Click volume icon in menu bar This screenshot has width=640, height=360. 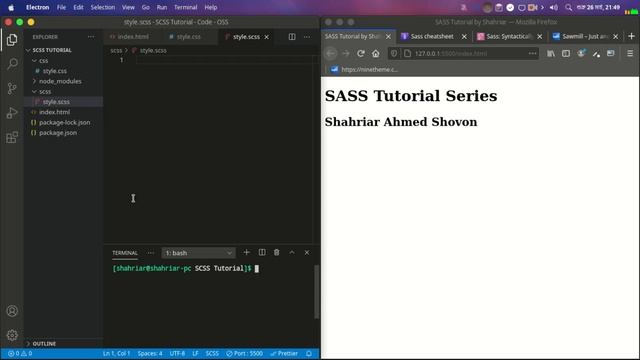(x=554, y=7)
